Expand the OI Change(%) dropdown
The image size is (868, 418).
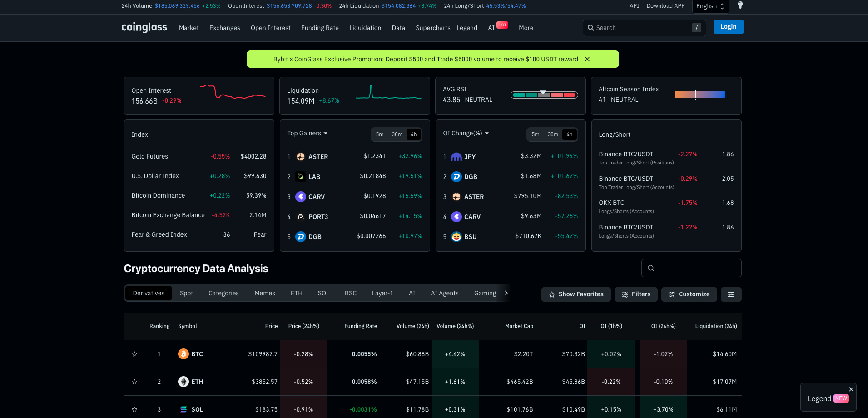pyautogui.click(x=466, y=133)
